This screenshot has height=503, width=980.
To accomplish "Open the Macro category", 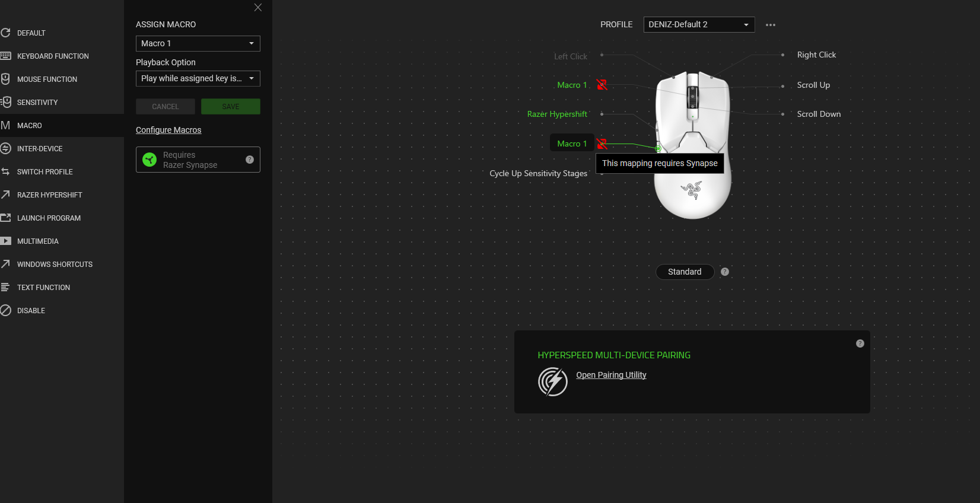I will (x=62, y=125).
